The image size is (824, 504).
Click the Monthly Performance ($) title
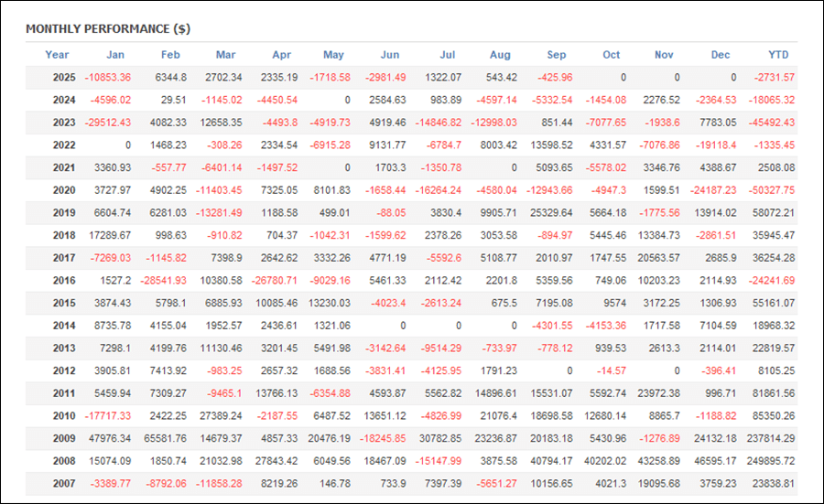point(108,28)
